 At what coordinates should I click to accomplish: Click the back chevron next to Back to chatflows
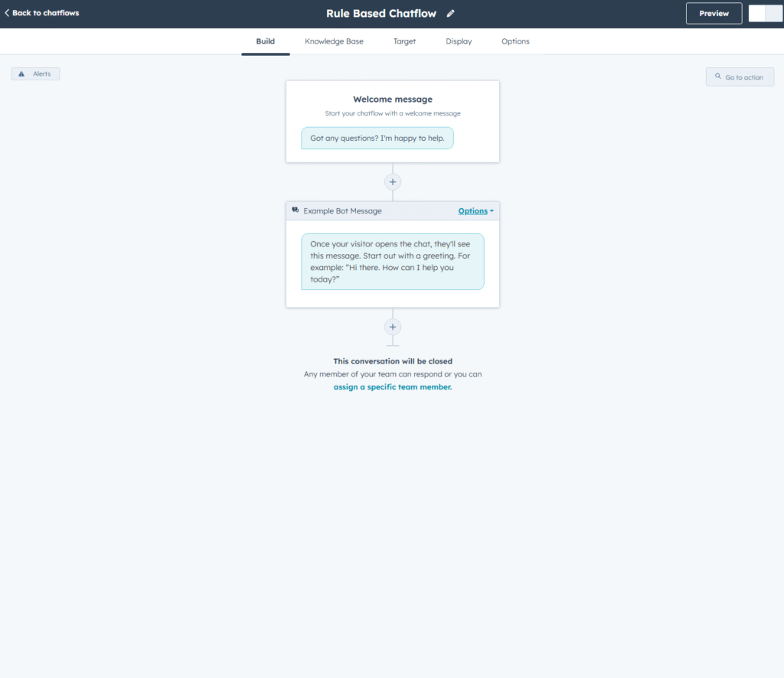(x=8, y=13)
